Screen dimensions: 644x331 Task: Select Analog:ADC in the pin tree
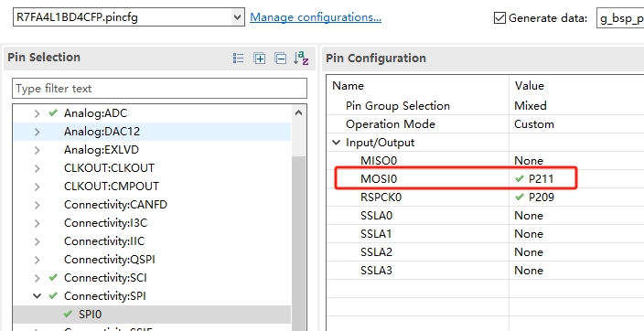tap(95, 113)
